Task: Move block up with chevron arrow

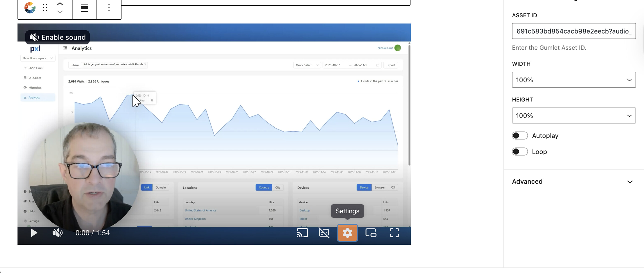Action: 60,3
